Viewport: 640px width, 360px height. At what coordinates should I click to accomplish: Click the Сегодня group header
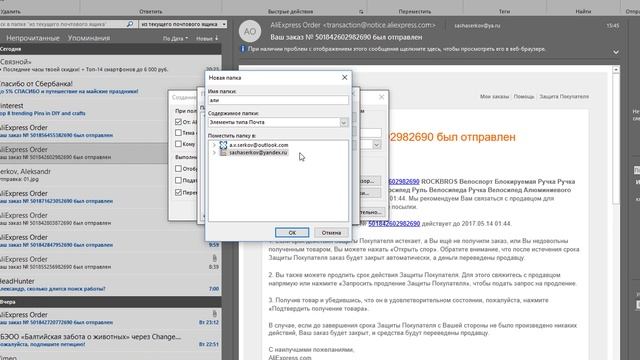coord(111,49)
